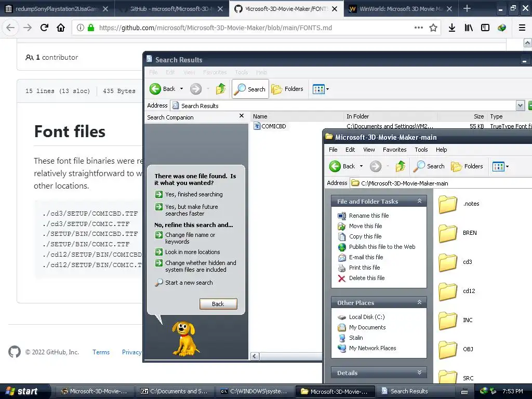Open Favorites menu in Movie-Maker-main window
The width and height of the screenshot is (532, 399).
(395, 150)
